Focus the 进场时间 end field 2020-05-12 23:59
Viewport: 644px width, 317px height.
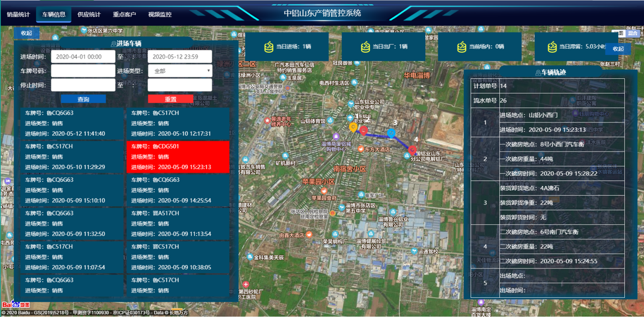tap(180, 56)
